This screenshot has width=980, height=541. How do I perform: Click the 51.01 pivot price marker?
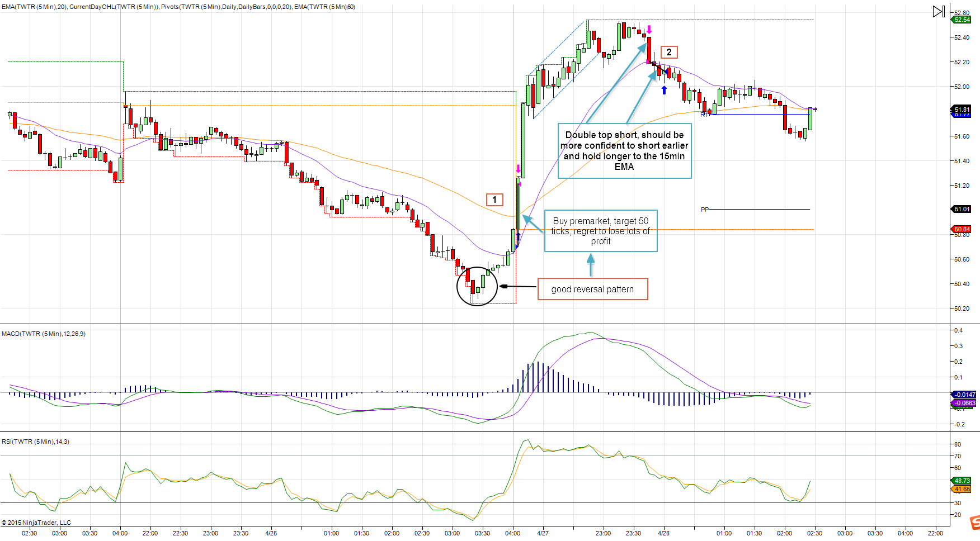coord(962,209)
